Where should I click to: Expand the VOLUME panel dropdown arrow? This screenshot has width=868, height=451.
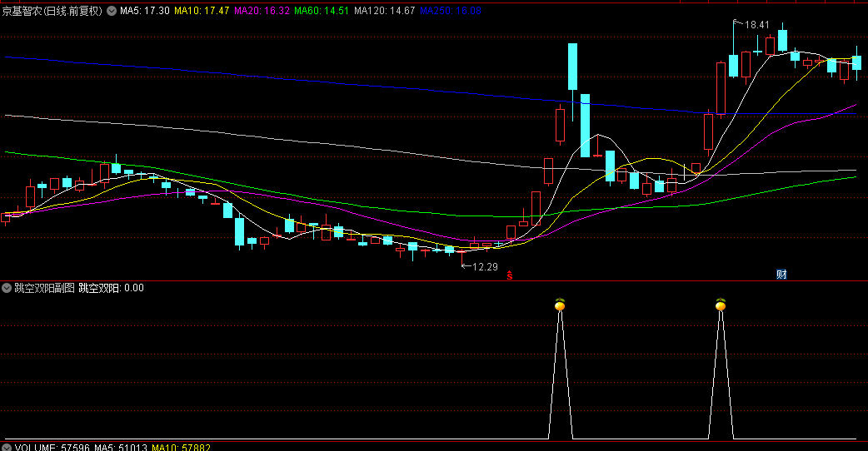7,448
